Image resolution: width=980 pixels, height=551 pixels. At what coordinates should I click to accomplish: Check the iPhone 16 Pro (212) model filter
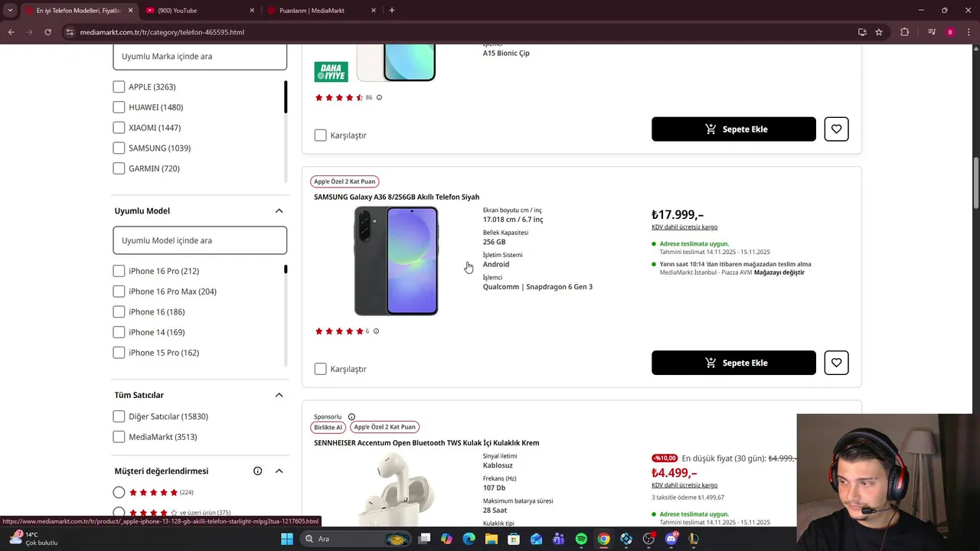119,271
